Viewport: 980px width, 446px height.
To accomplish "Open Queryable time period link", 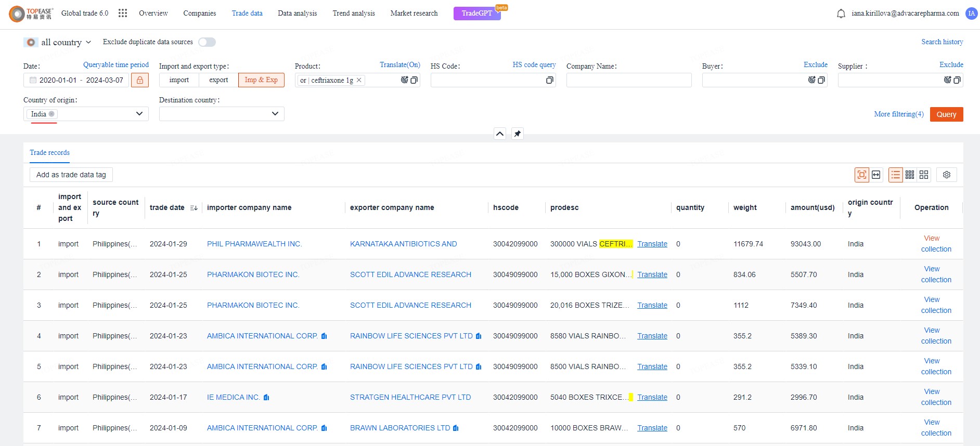I will tap(116, 65).
